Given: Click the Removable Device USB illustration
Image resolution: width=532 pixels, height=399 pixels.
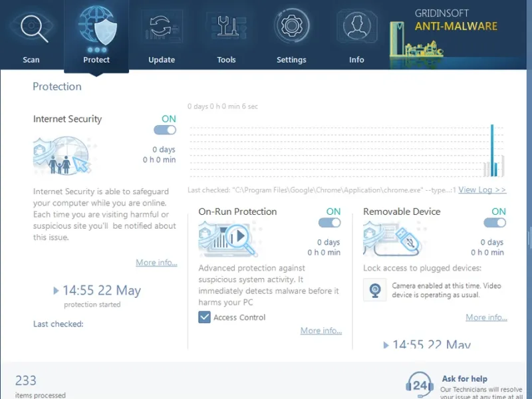Looking at the screenshot, I should [392, 239].
